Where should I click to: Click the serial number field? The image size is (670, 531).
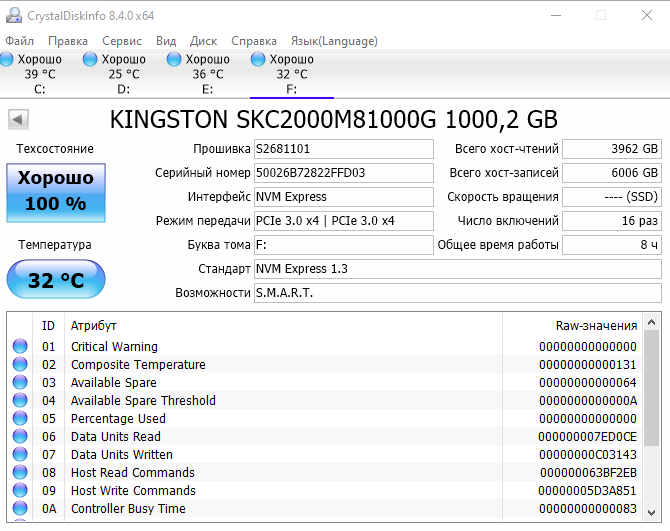[x=343, y=173]
